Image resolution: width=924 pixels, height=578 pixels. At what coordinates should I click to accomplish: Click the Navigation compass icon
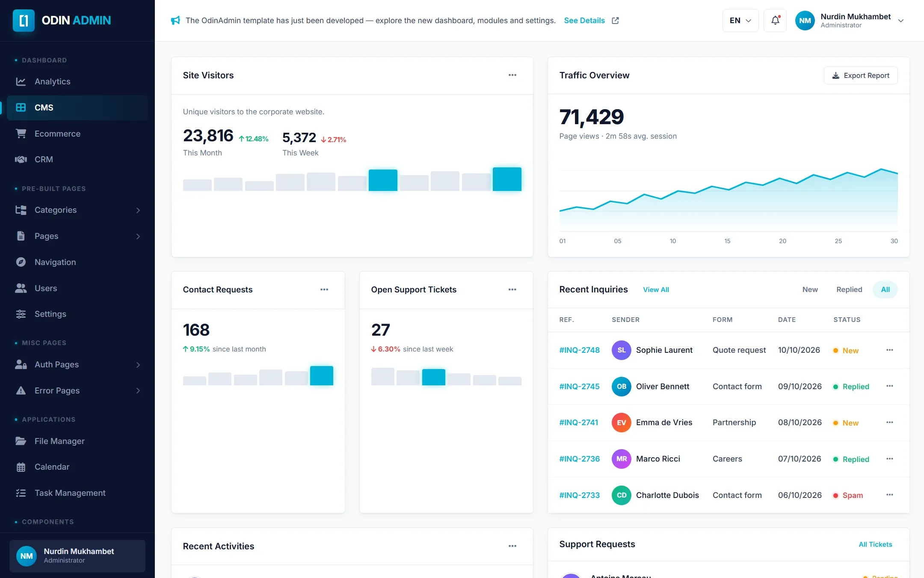point(21,262)
